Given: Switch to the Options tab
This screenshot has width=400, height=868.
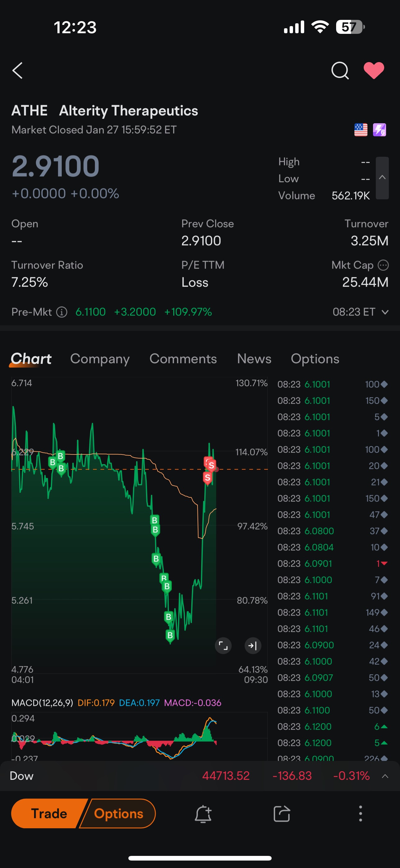Looking at the screenshot, I should click(315, 359).
